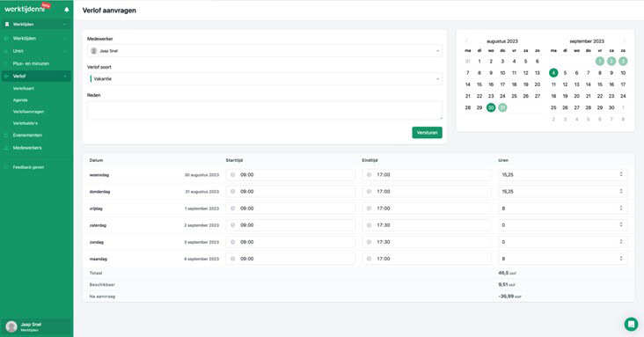Open Verlofkaart submenu item
The width and height of the screenshot is (644, 337).
pos(24,88)
